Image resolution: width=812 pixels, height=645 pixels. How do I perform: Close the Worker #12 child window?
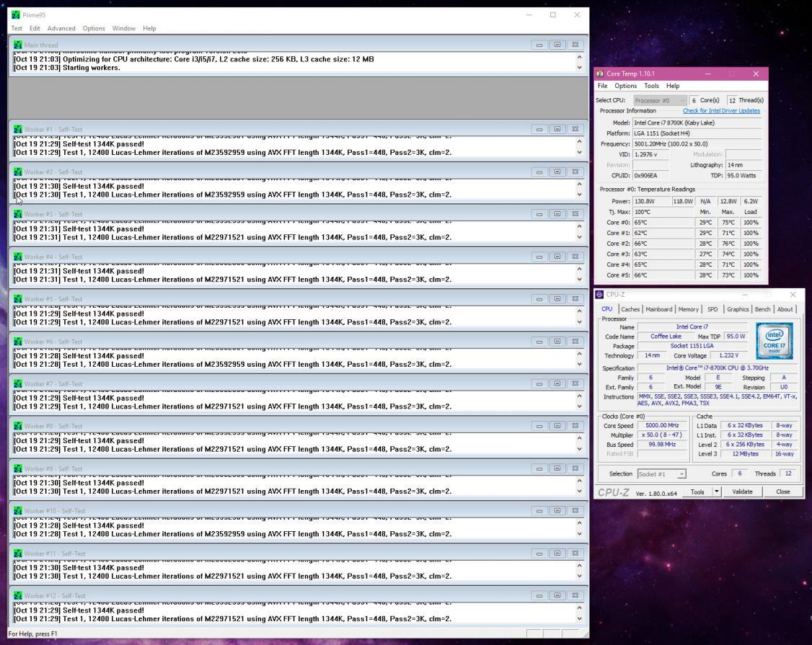[575, 596]
